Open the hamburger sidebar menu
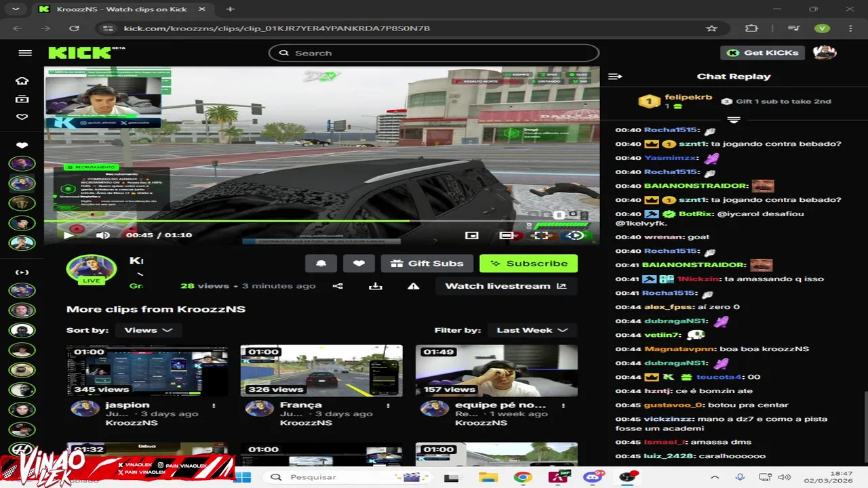This screenshot has height=488, width=868. pos(25,53)
